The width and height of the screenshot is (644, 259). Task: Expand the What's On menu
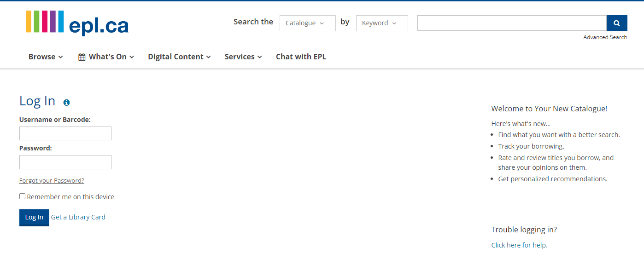point(106,57)
